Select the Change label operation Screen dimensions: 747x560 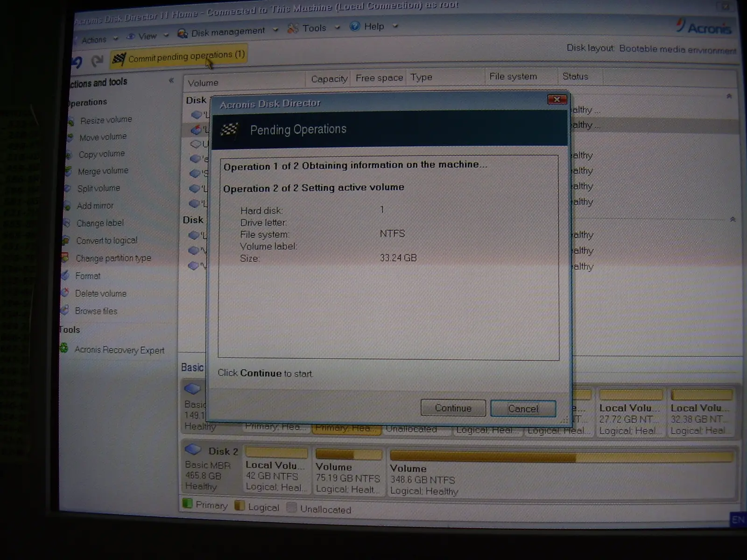pyautogui.click(x=100, y=223)
